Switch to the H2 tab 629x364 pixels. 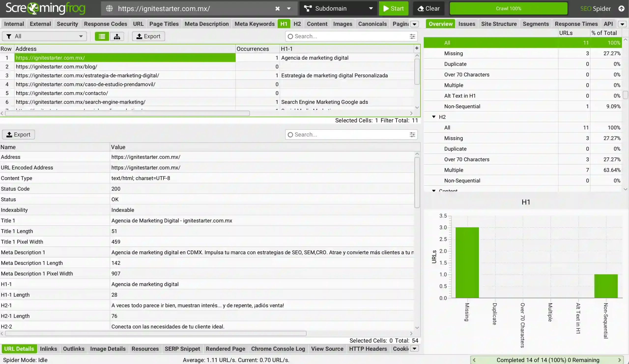click(x=297, y=24)
